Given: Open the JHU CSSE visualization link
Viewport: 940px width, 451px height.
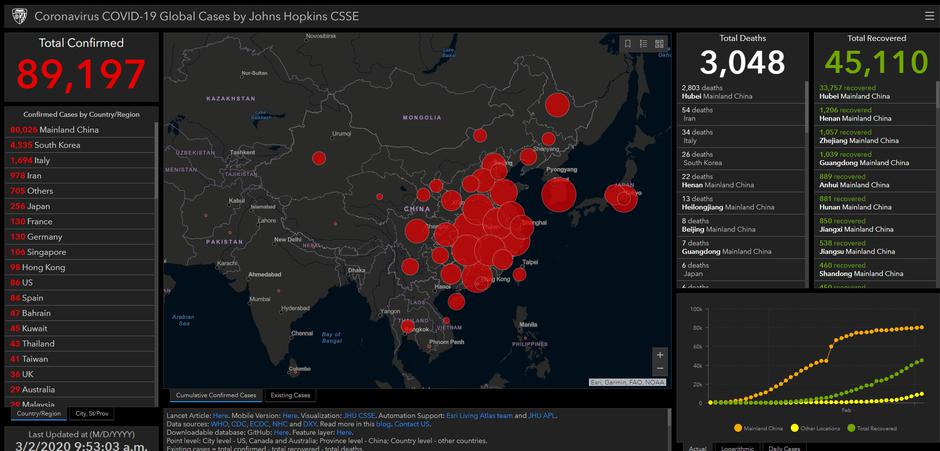Looking at the screenshot, I should (360, 416).
